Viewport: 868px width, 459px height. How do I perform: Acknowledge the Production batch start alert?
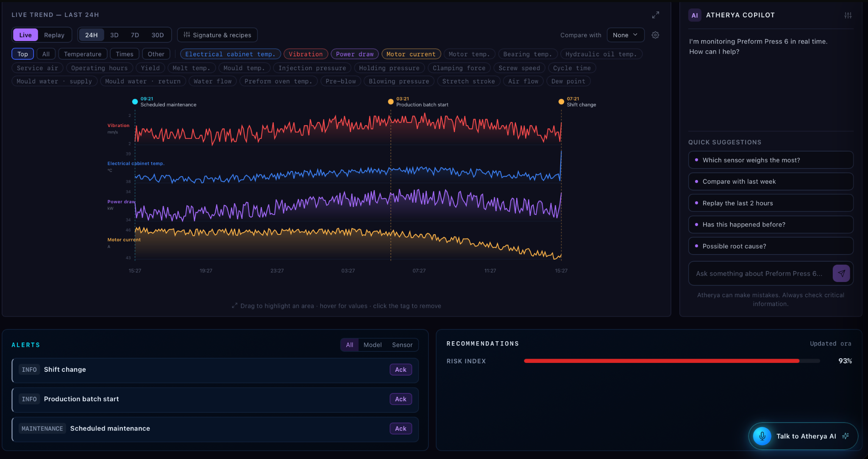click(401, 399)
